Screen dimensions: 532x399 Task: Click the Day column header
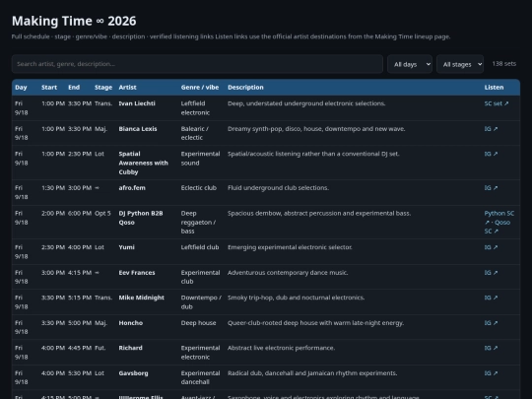[x=21, y=88]
